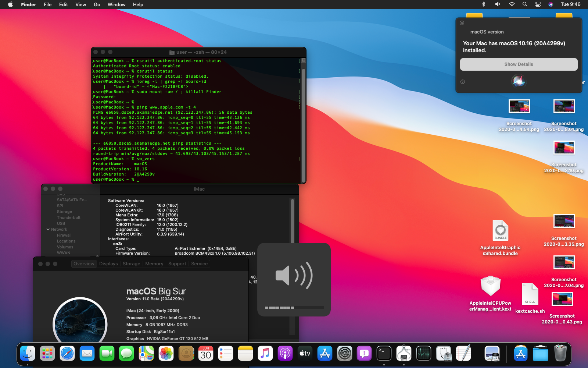Screen dimensions: 588x368
Task: Switch to the Memory tab
Action: coord(154,264)
